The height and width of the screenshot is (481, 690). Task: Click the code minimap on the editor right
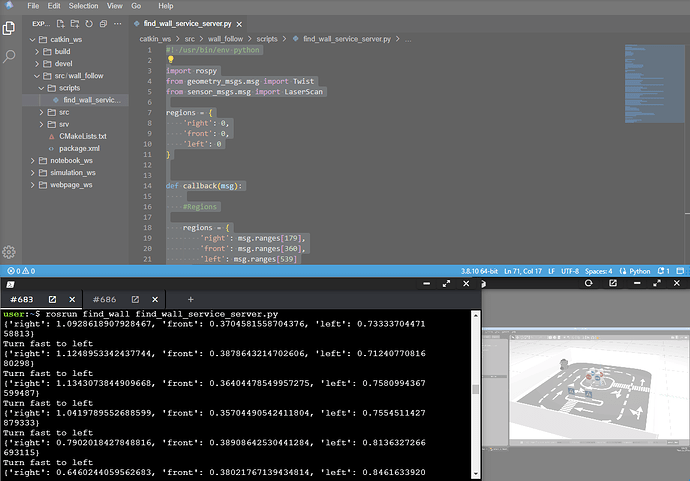coord(652,80)
